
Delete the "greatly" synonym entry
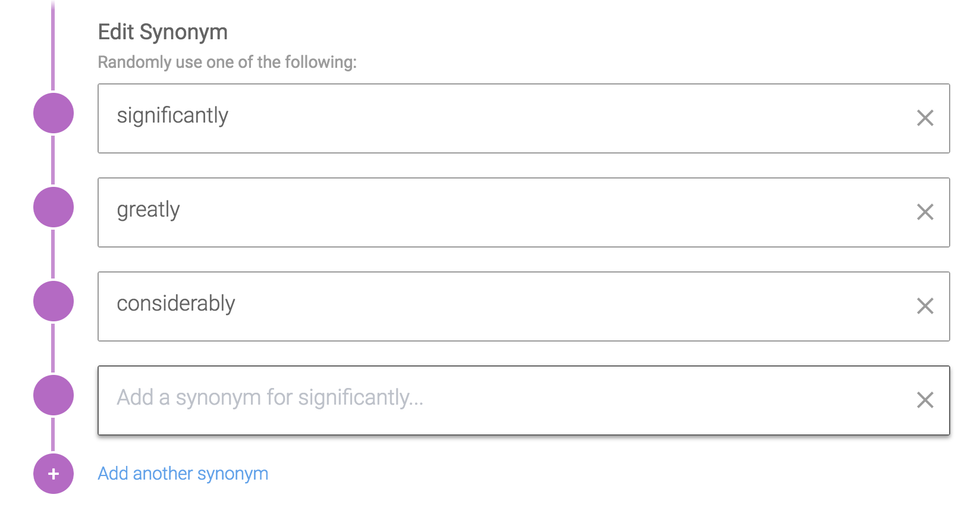point(925,212)
